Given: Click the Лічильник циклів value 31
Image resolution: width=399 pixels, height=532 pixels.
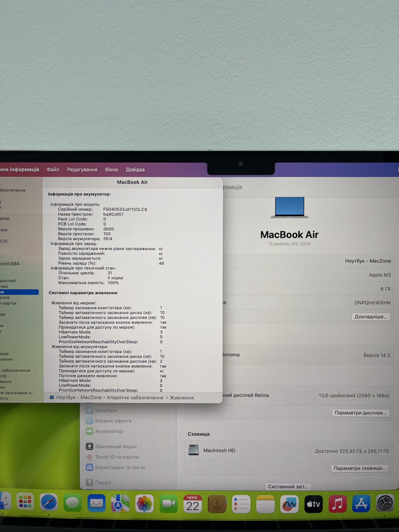Looking at the screenshot, I should pyautogui.click(x=110, y=273).
